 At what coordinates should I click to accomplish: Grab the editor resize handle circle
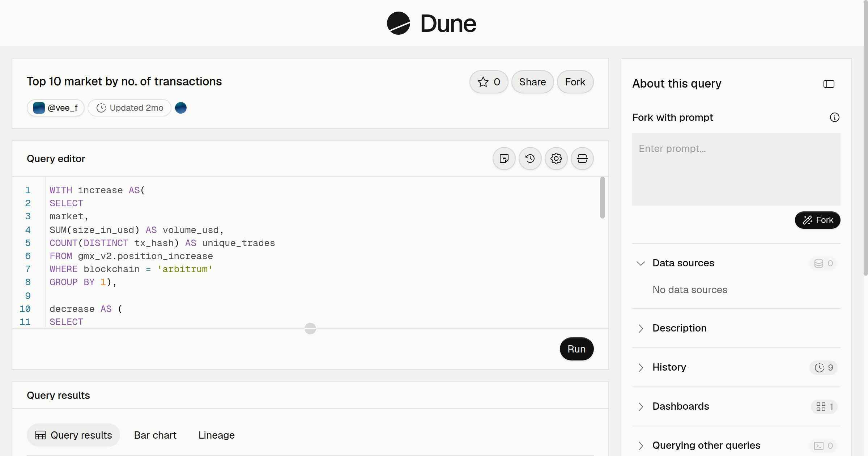click(310, 329)
